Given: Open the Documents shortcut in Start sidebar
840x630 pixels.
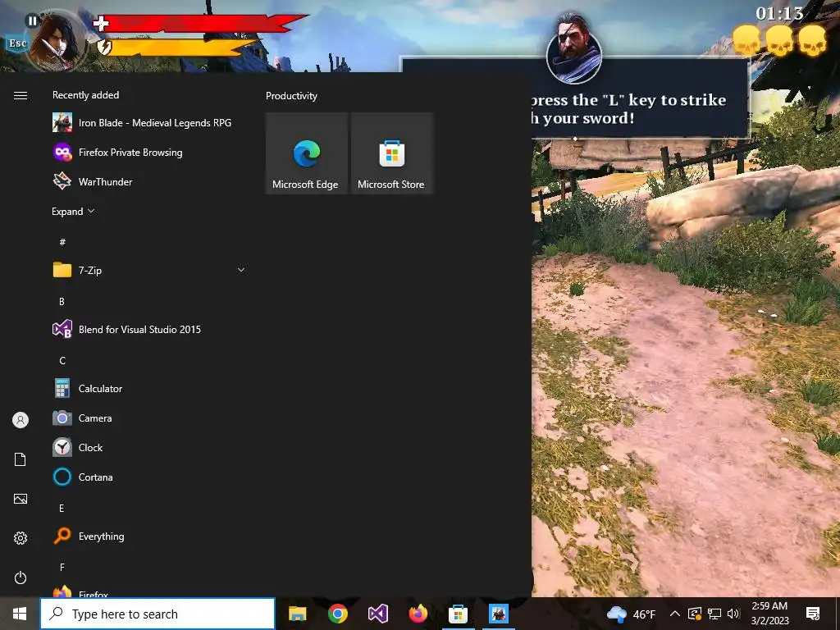Looking at the screenshot, I should pos(21,459).
